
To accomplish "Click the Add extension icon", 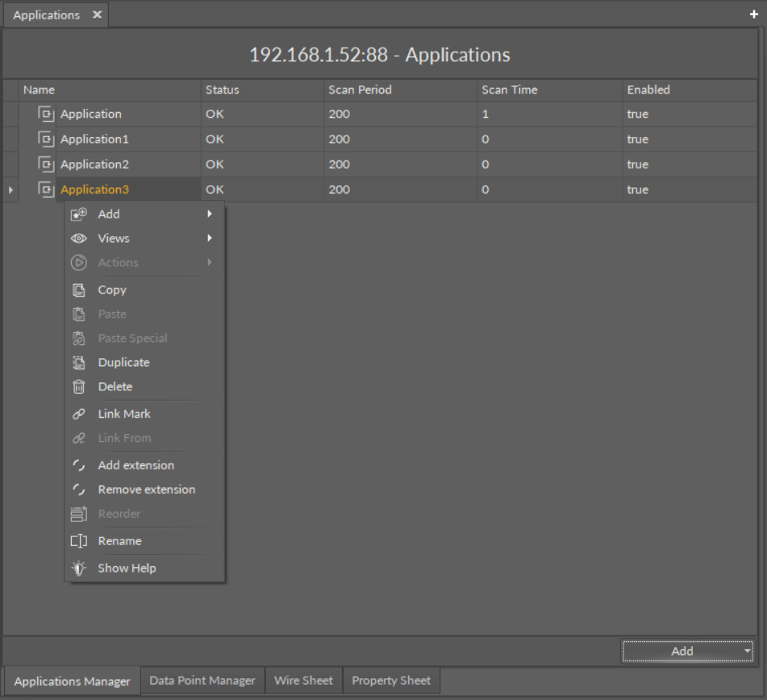I will (79, 465).
